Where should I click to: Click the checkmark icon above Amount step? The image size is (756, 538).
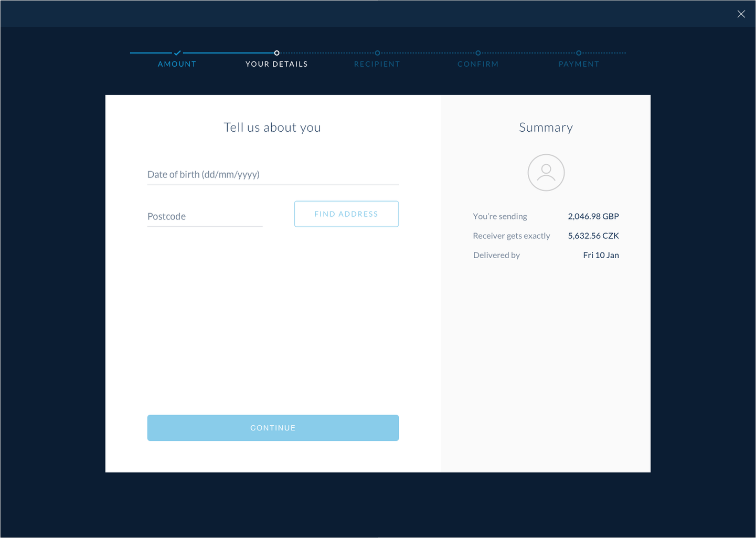[x=177, y=53]
